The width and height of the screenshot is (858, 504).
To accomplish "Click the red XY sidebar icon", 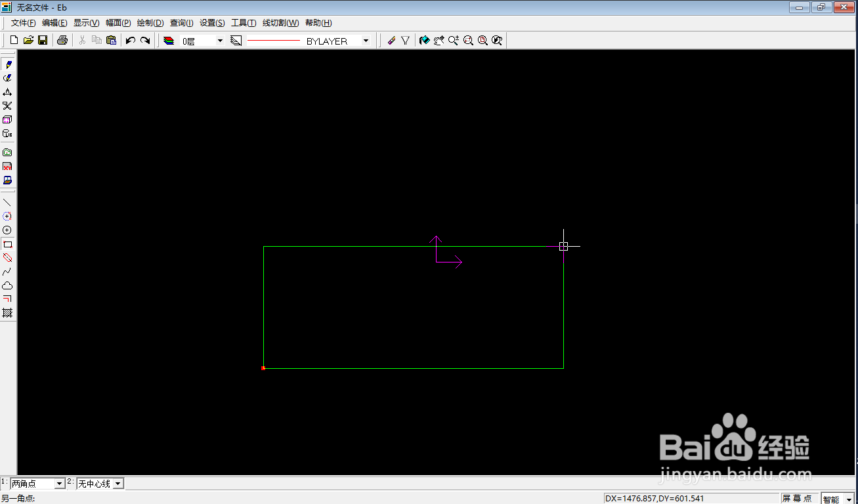I will pos(8,166).
